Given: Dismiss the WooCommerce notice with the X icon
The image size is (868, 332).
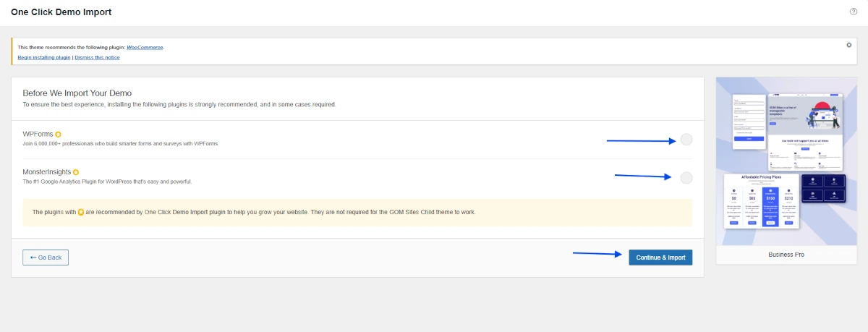Looking at the screenshot, I should click(849, 45).
